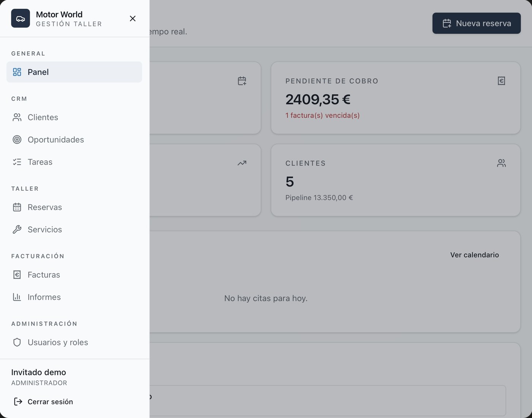The height and width of the screenshot is (418, 532).
Task: Click the calendar icon inside Nueva reserva button
Action: click(447, 23)
